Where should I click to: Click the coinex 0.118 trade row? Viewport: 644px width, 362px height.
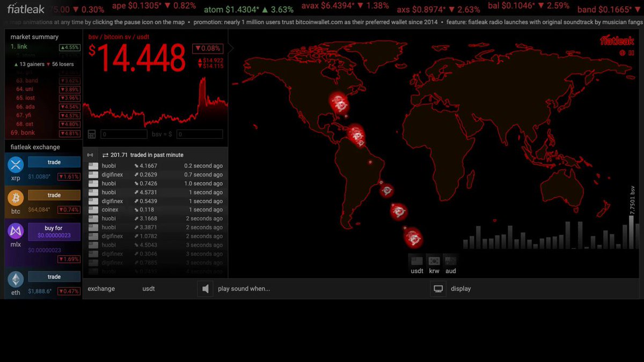(155, 210)
